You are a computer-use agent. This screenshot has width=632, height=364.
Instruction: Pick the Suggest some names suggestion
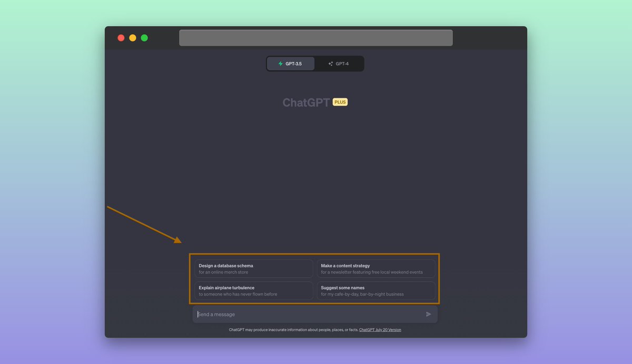(x=376, y=291)
